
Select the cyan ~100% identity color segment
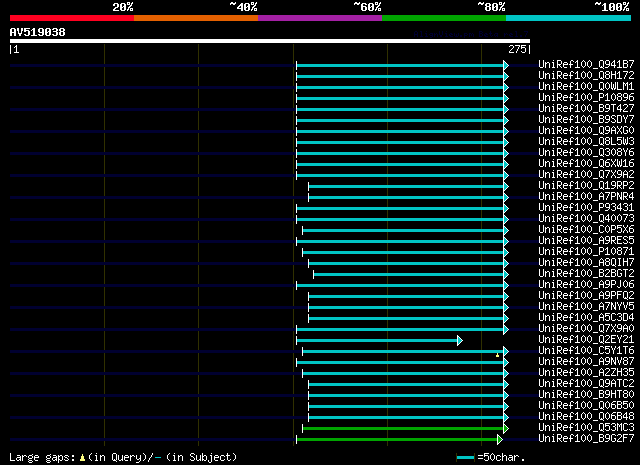click(568, 18)
